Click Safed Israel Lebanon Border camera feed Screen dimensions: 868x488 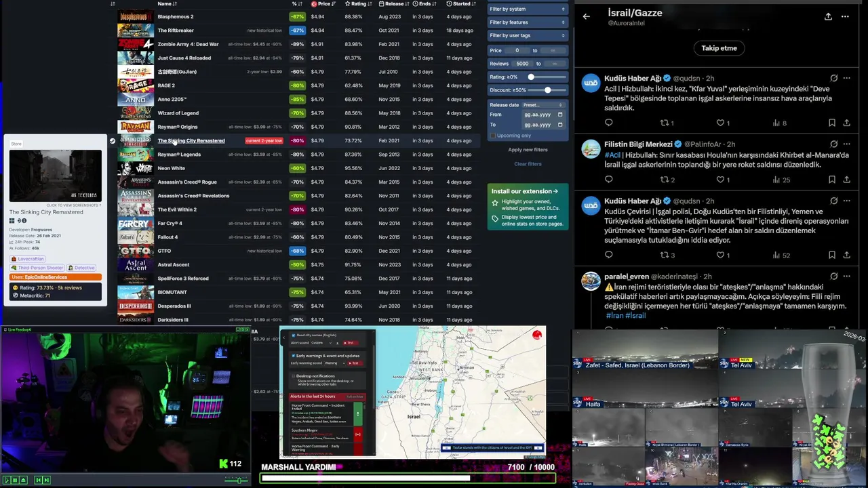(644, 351)
